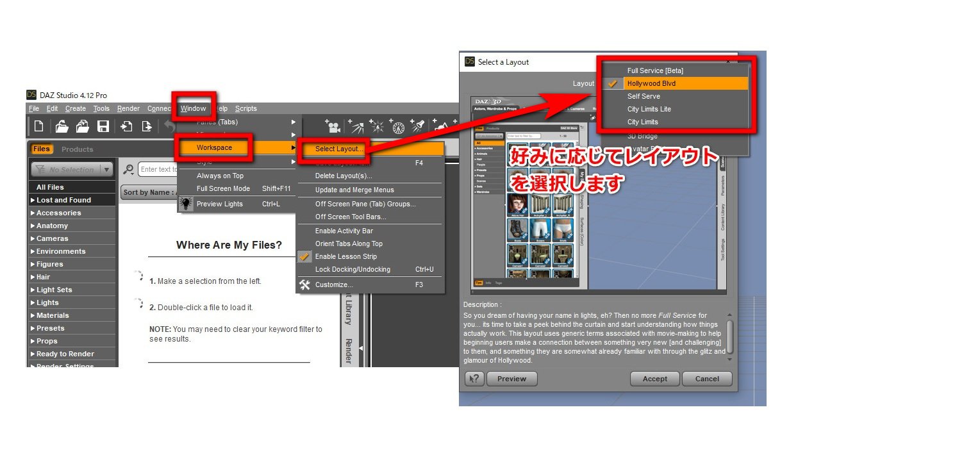980x471 pixels.
Task: Save the scene with the Save disk icon
Action: pyautogui.click(x=104, y=126)
